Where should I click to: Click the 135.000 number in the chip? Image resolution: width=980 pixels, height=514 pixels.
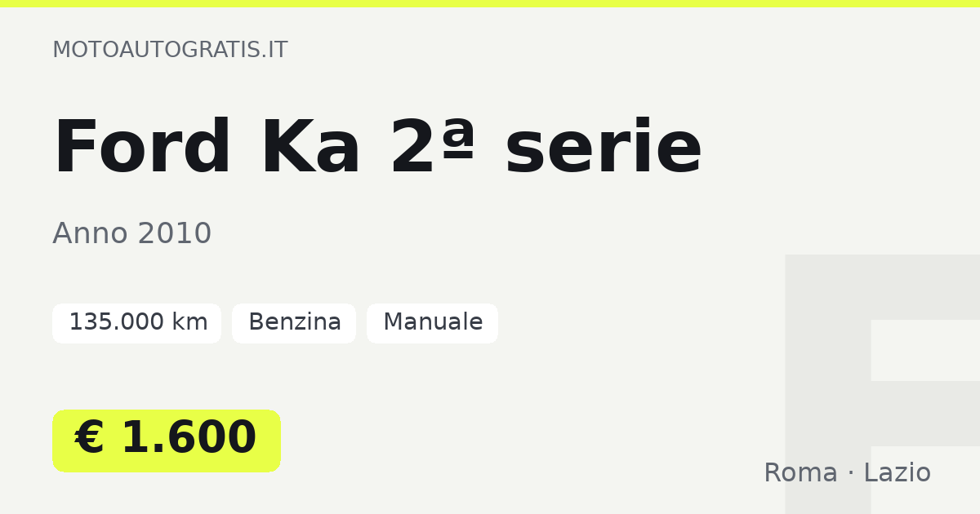point(105,323)
